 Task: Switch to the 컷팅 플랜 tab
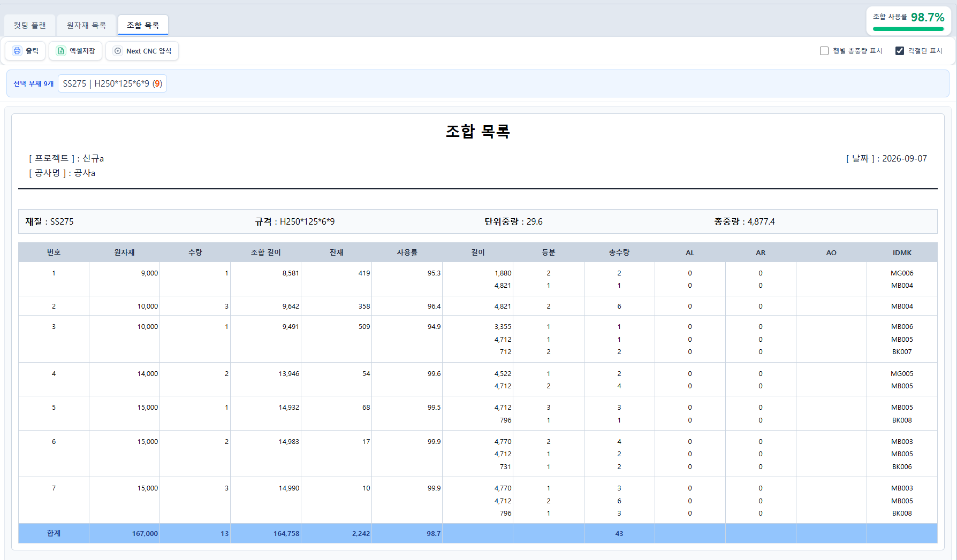30,25
